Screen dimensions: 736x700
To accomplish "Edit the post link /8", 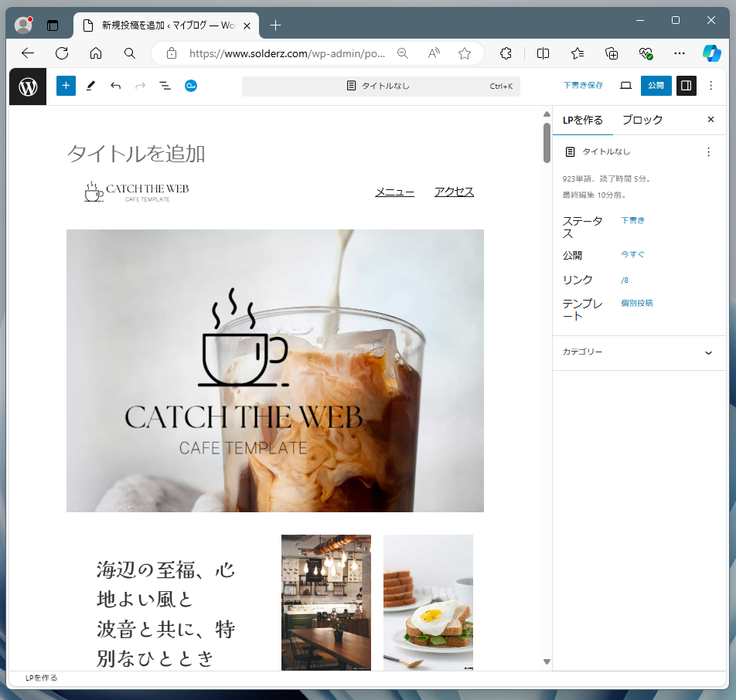I will coord(625,280).
